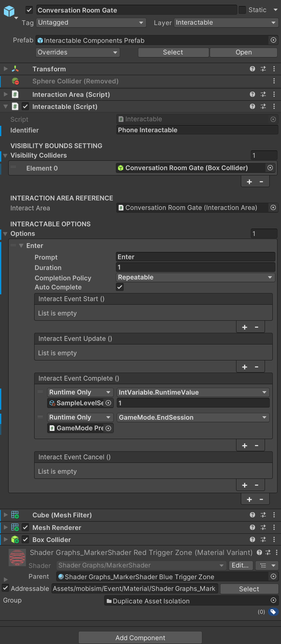The height and width of the screenshot is (644, 281).
Task: Add element to Visibility Colliders list
Action: 249,182
